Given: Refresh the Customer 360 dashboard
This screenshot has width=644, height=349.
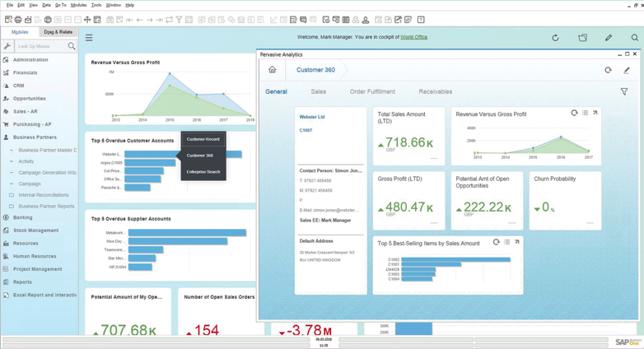Looking at the screenshot, I should pos(608,70).
